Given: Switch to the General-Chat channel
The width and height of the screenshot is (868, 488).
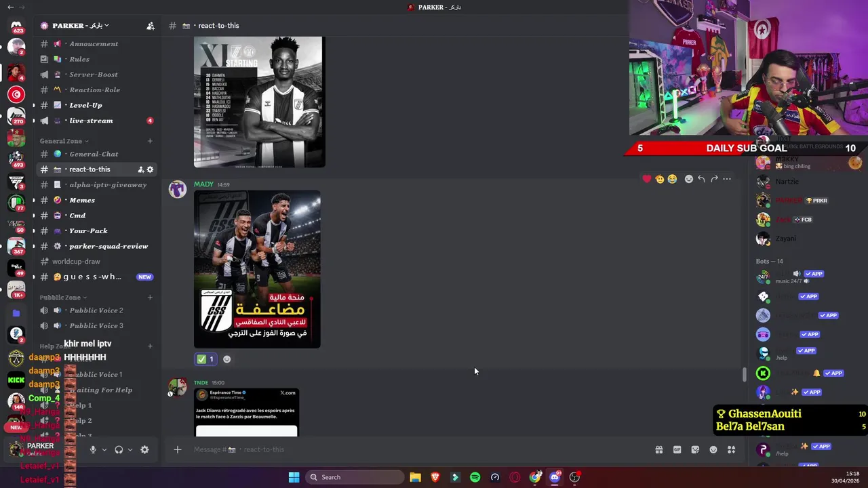Looking at the screenshot, I should [x=96, y=154].
